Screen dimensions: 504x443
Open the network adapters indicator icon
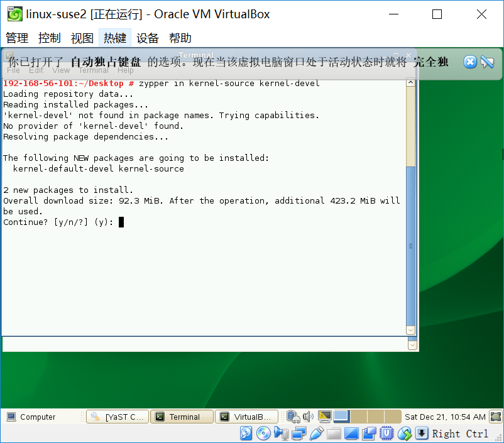(x=299, y=434)
